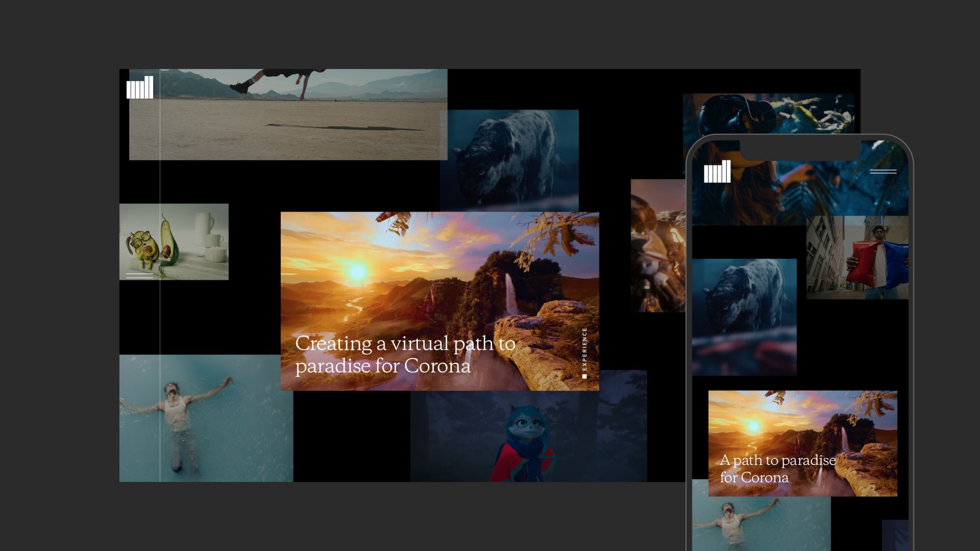Open the phone's two-line hamburger menu
Screen dimensions: 980x551
click(882, 171)
